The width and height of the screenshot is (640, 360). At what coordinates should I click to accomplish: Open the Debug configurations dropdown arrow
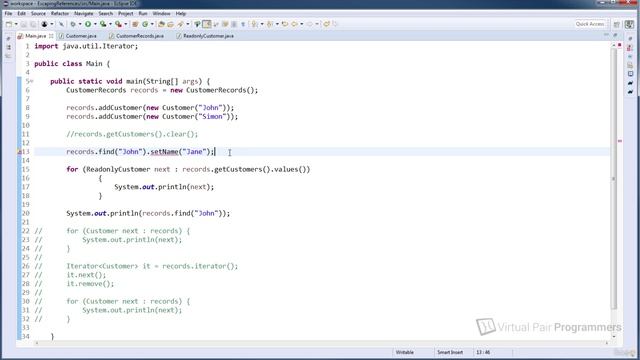(80, 24)
